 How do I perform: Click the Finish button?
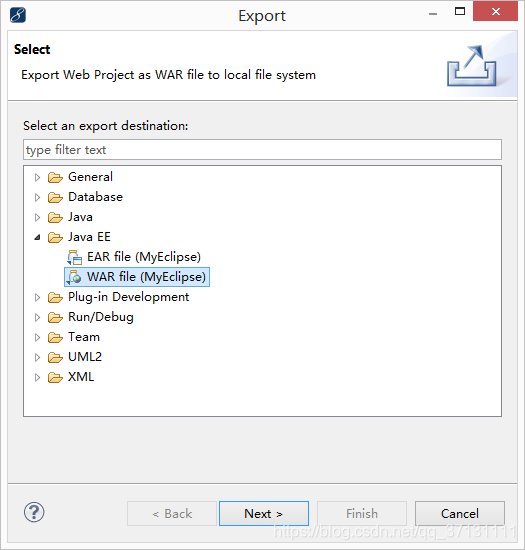tap(362, 514)
